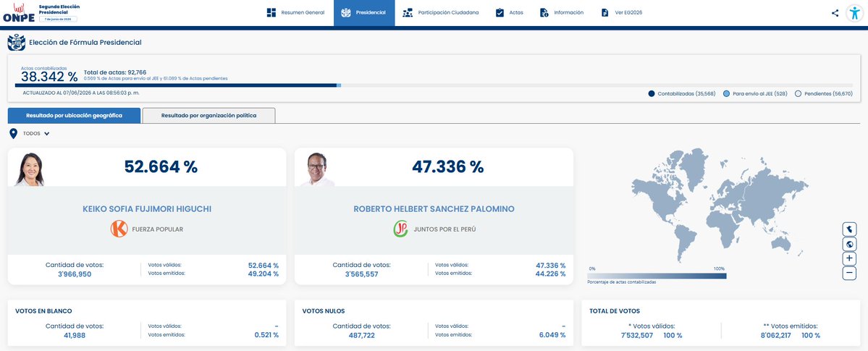Screen dimensions: 868x351
Task: Switch to Resultado por organización política
Action: click(208, 116)
